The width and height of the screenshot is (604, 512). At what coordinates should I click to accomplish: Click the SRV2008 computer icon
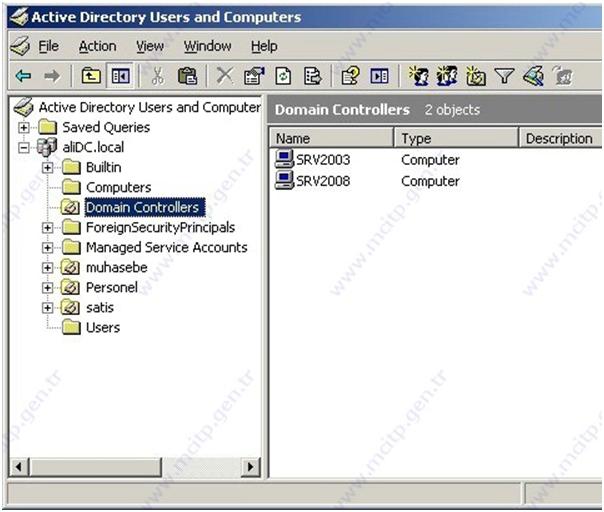[x=284, y=180]
